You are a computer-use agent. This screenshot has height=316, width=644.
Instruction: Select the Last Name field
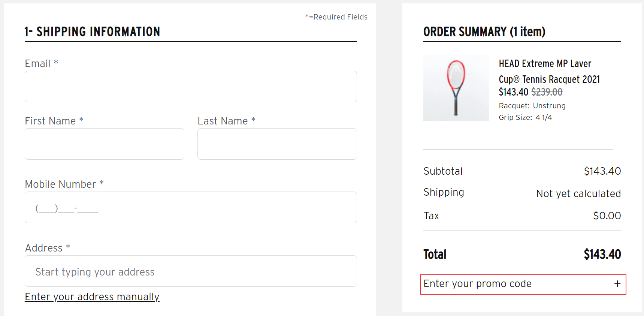[277, 144]
